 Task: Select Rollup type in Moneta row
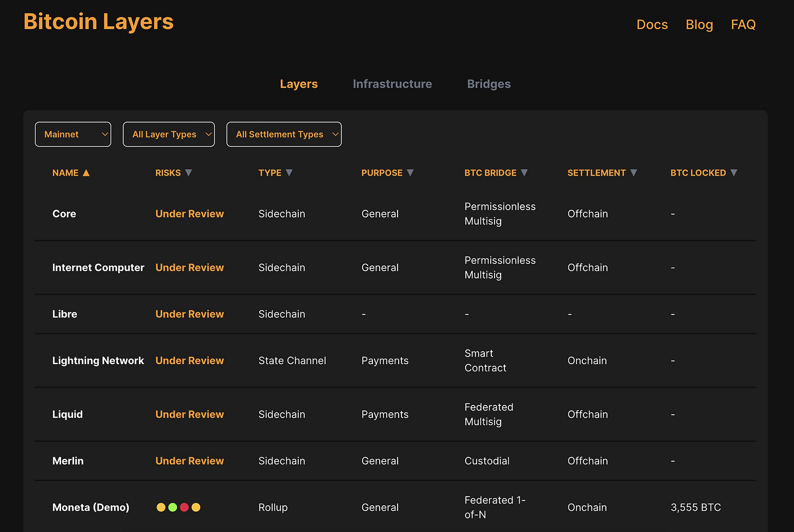pos(273,507)
